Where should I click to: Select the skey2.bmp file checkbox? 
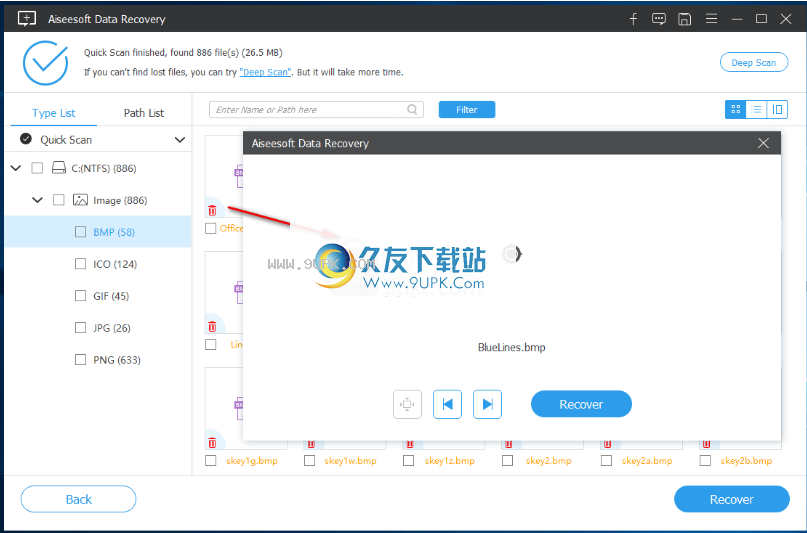pos(507,460)
